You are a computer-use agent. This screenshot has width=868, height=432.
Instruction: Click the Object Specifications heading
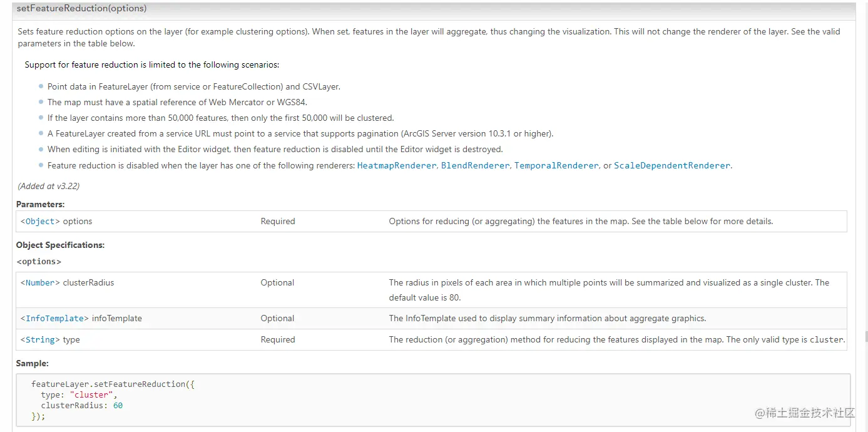[x=60, y=245]
